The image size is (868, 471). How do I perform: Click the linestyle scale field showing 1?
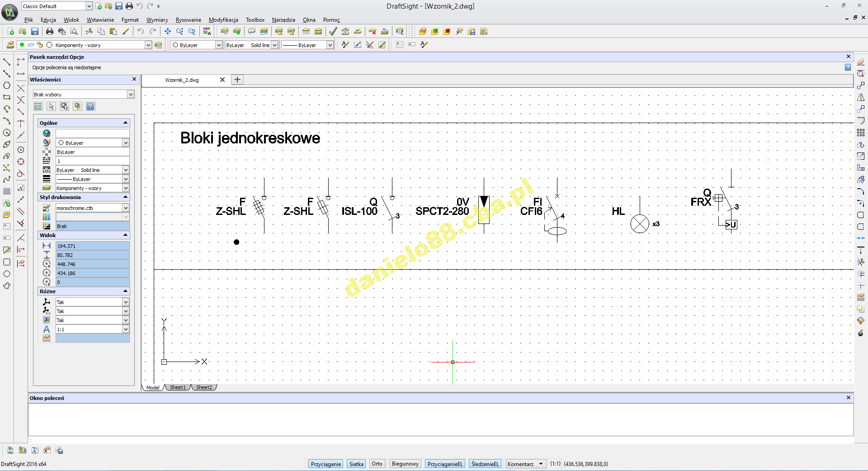[93, 161]
